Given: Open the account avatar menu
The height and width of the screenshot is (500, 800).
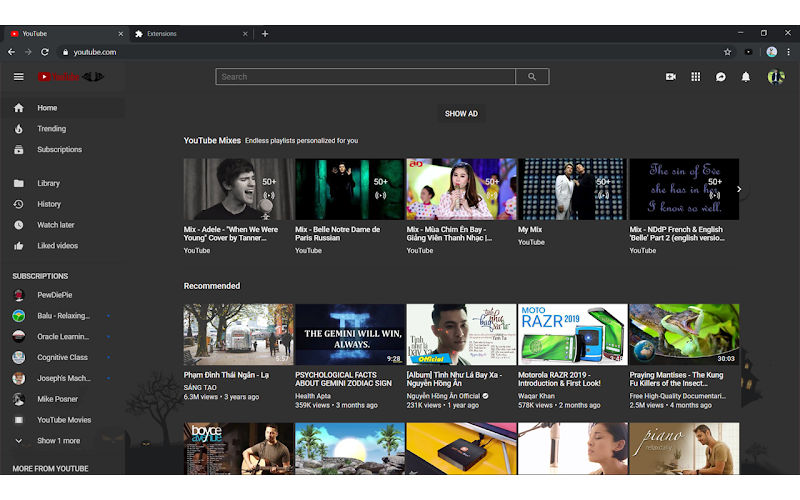Looking at the screenshot, I should tap(776, 77).
